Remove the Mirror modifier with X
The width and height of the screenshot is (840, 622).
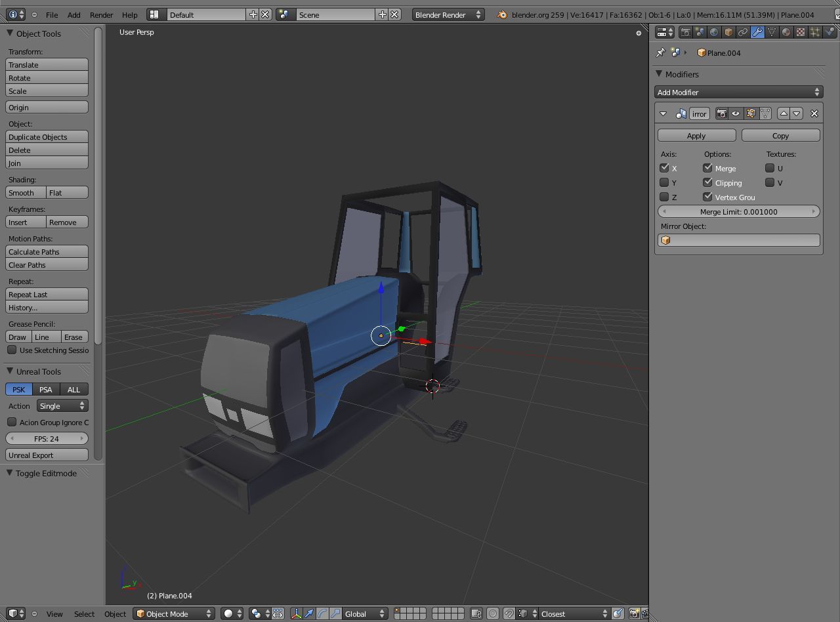(x=814, y=114)
